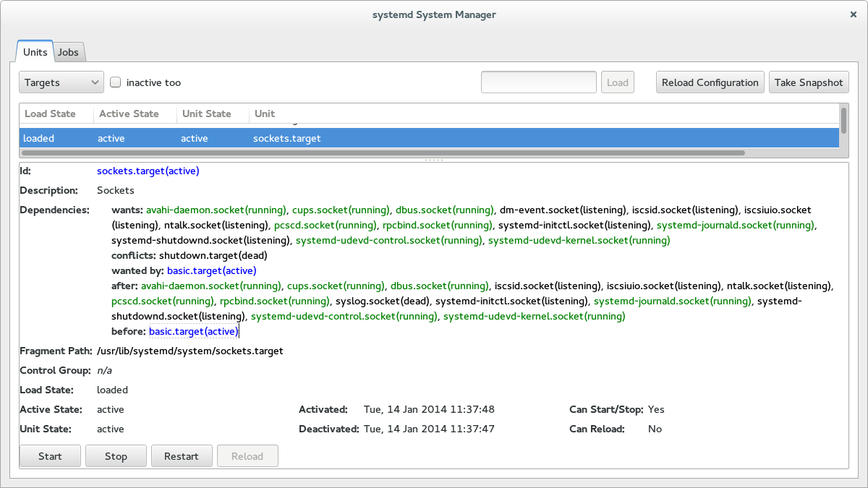This screenshot has width=868, height=488.
Task: Click the Stop button
Action: (116, 456)
